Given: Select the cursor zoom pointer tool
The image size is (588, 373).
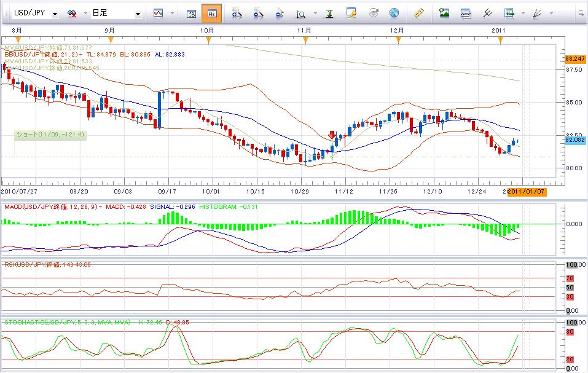Looking at the screenshot, I should 280,14.
